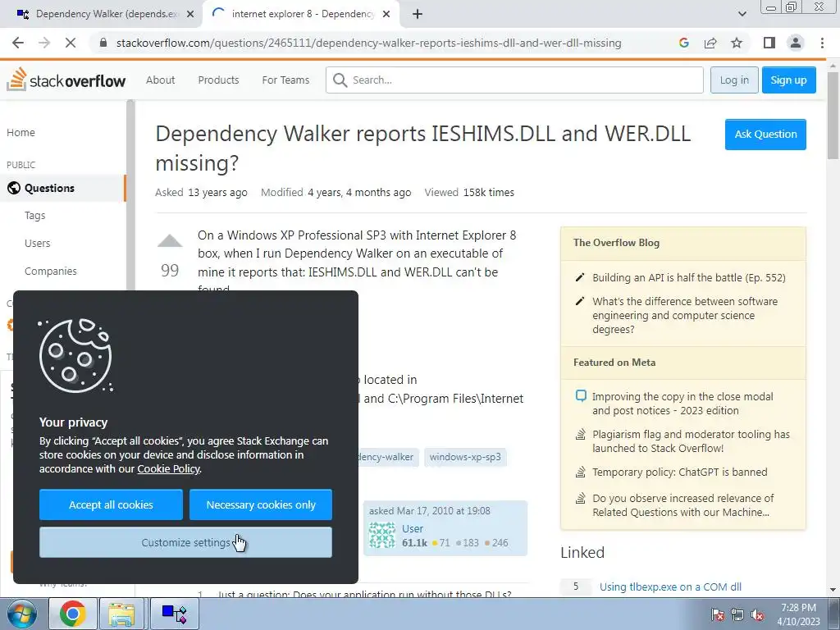Image resolution: width=840 pixels, height=630 pixels.
Task: Open the Chrome three-dot menu
Action: coord(822,43)
